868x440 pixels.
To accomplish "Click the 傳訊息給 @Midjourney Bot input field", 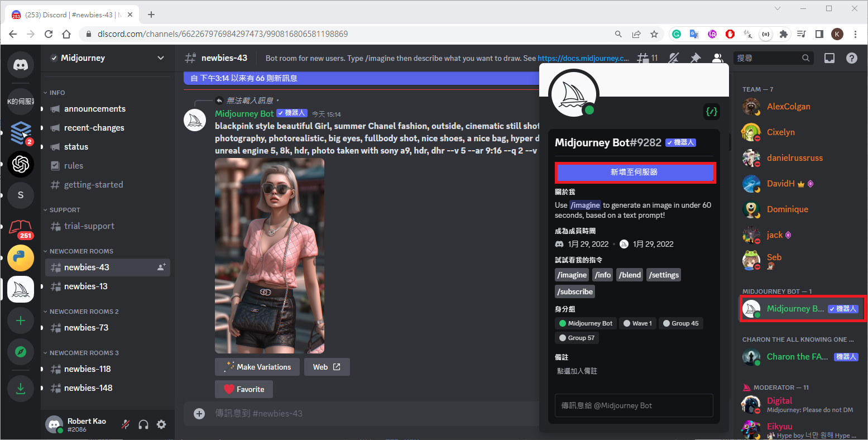I will [634, 405].
